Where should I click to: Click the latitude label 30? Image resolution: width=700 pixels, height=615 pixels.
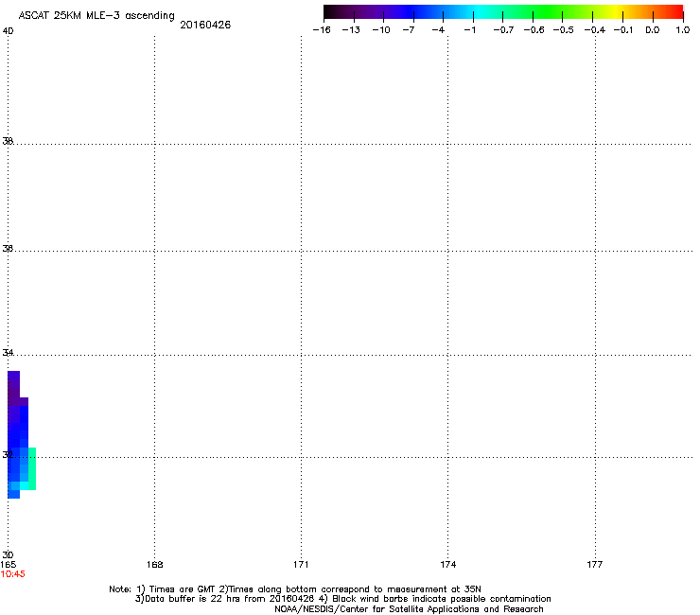pyautogui.click(x=8, y=555)
